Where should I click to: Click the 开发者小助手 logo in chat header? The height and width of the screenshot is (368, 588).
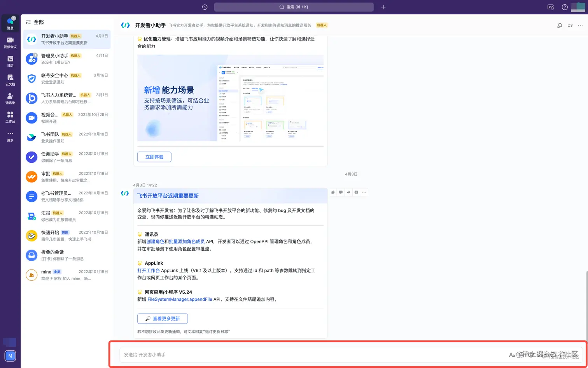point(125,25)
